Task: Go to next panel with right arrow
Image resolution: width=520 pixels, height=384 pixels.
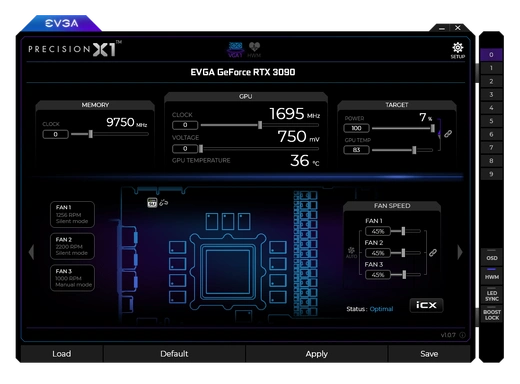Action: 460,252
